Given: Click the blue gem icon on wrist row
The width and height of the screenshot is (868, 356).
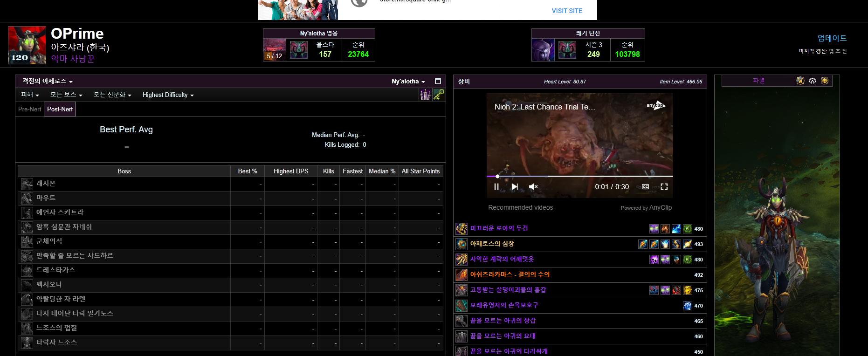Looking at the screenshot, I should tap(687, 306).
